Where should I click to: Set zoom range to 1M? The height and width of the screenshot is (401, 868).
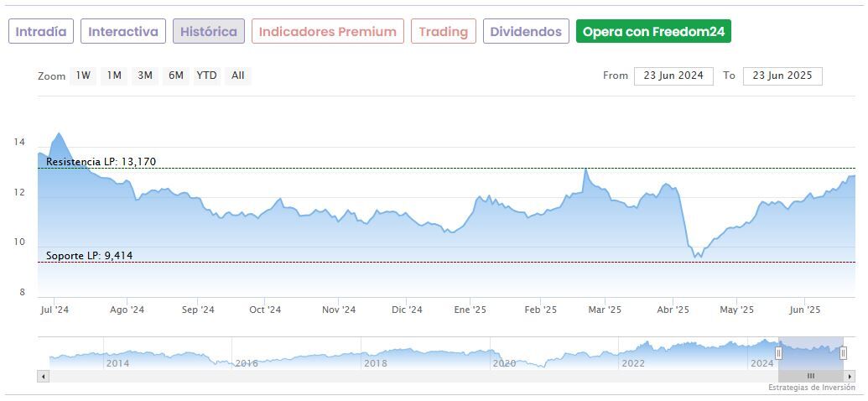click(114, 76)
